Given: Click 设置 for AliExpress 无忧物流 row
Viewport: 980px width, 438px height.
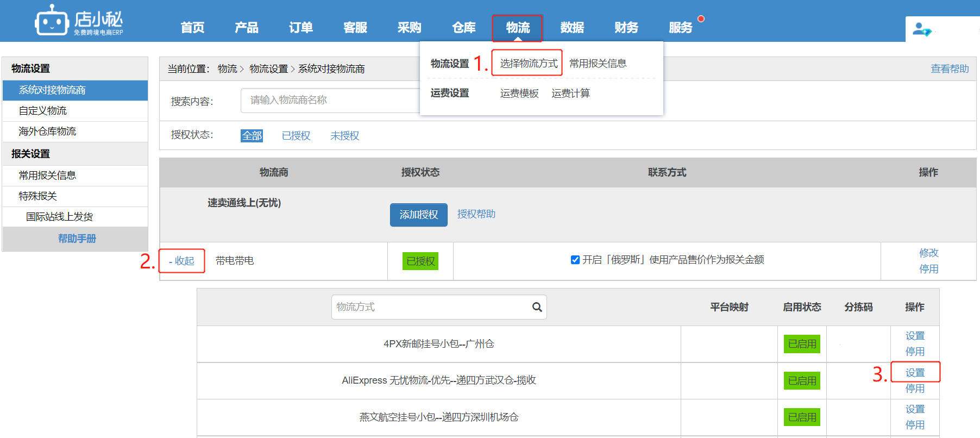Looking at the screenshot, I should pyautogui.click(x=915, y=373).
